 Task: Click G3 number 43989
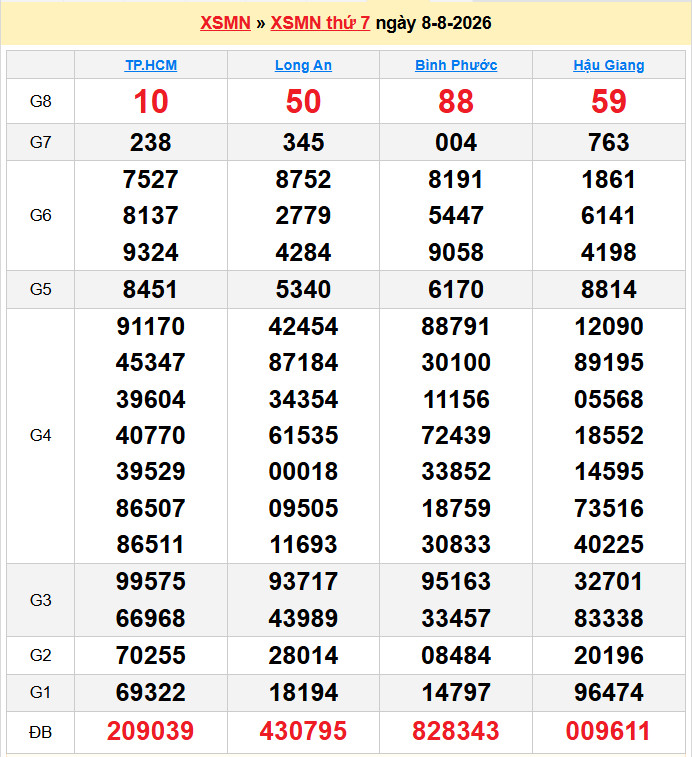point(303,618)
